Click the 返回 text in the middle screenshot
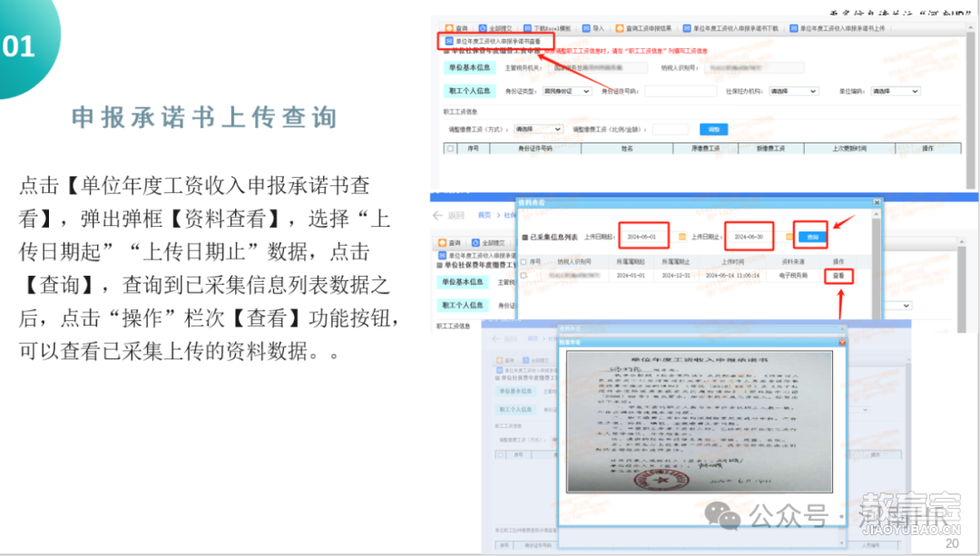This screenshot has height=556, width=980. click(x=456, y=216)
